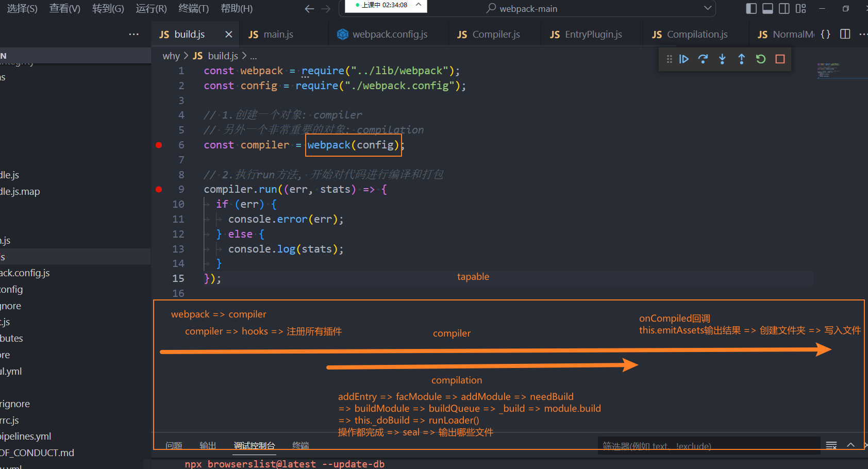The width and height of the screenshot is (868, 469).
Task: Toggle breakpoint on line 6
Action: [x=159, y=145]
